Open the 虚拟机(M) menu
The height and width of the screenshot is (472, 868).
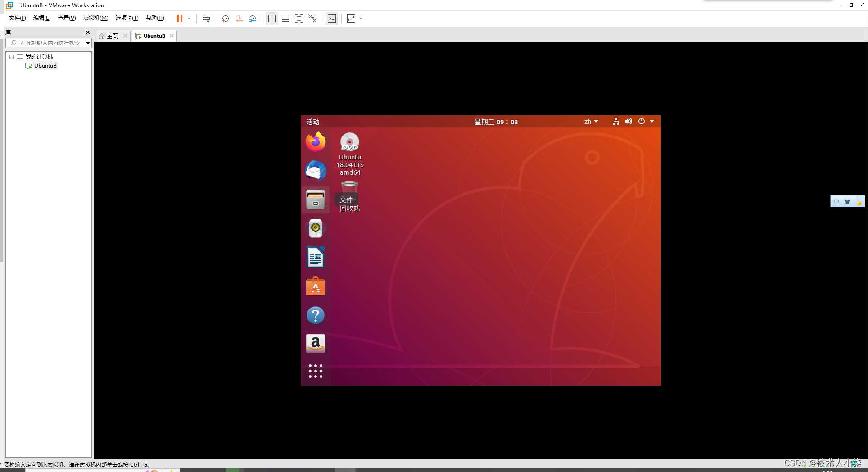tap(95, 18)
